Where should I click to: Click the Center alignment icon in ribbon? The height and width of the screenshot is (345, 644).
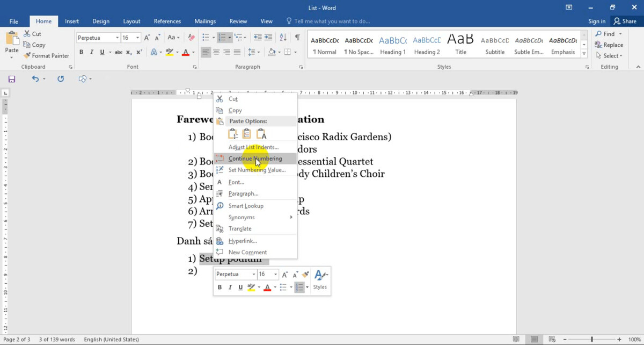coord(216,52)
